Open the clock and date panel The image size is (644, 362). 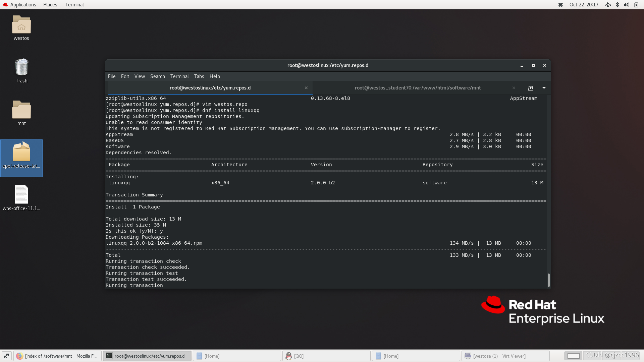point(584,5)
